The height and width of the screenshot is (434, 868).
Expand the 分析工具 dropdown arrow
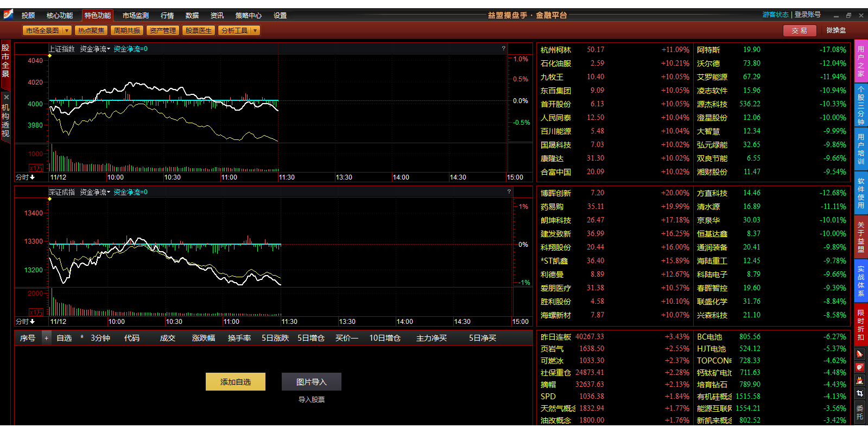click(255, 31)
